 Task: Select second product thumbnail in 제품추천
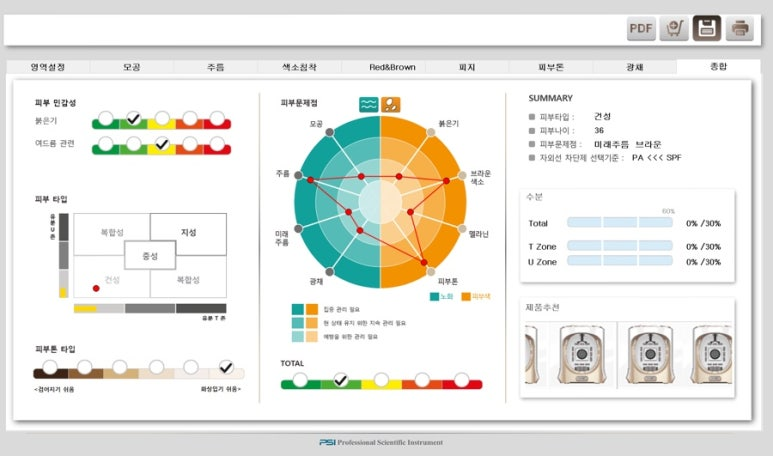click(x=578, y=355)
